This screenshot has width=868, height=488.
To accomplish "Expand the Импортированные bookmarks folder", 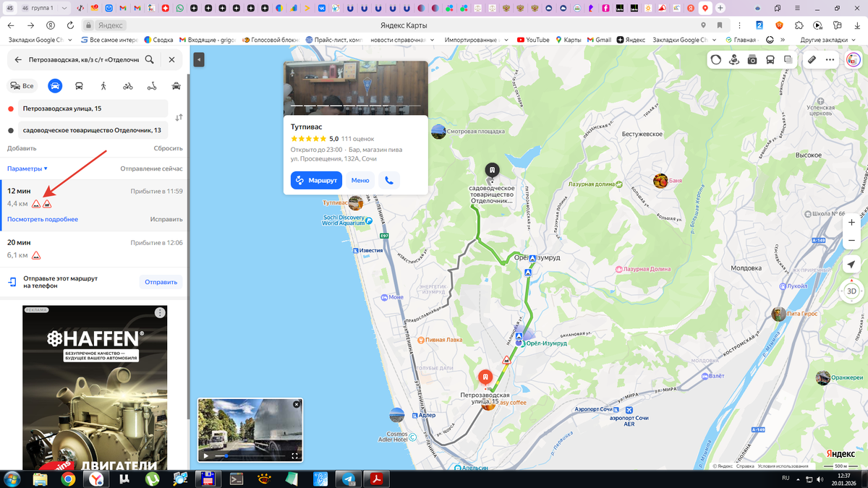I will coord(476,40).
